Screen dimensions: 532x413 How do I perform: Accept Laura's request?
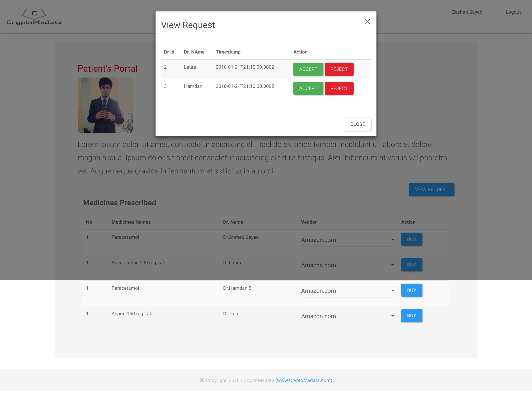(x=308, y=69)
